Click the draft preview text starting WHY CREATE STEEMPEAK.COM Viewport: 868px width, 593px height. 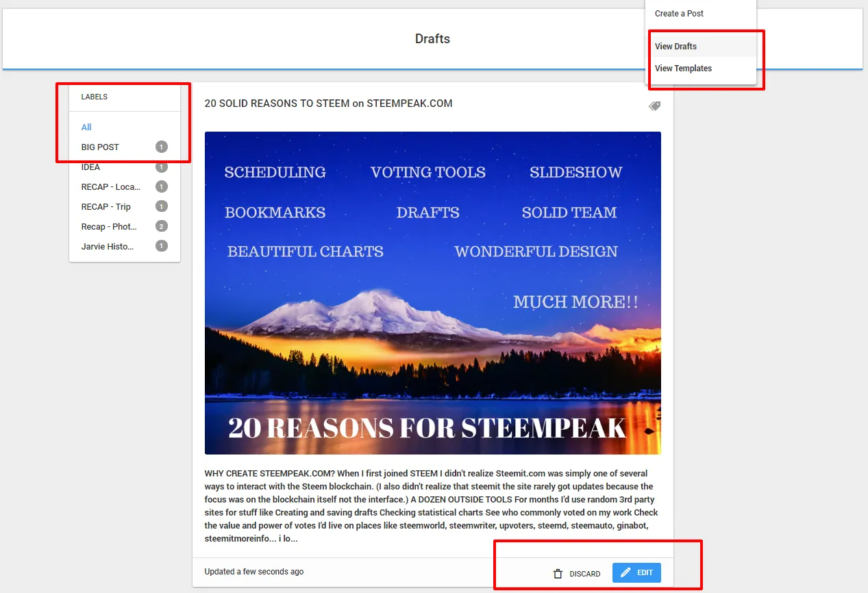432,506
